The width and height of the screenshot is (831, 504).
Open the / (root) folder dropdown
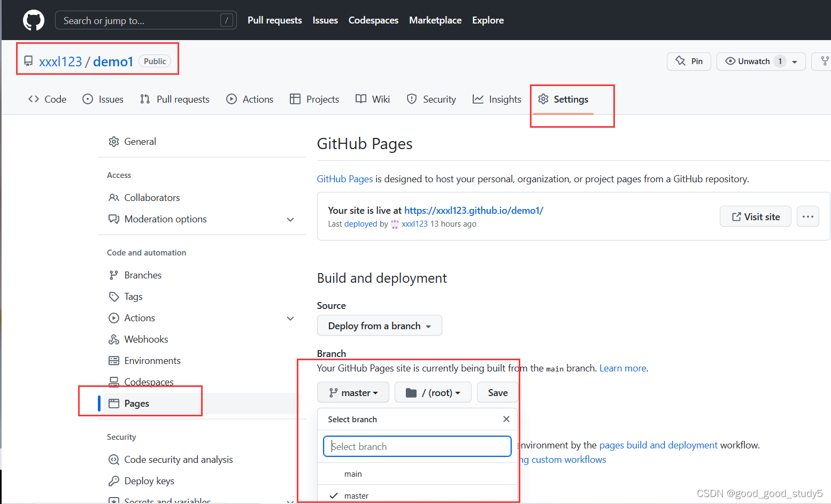[x=433, y=392]
